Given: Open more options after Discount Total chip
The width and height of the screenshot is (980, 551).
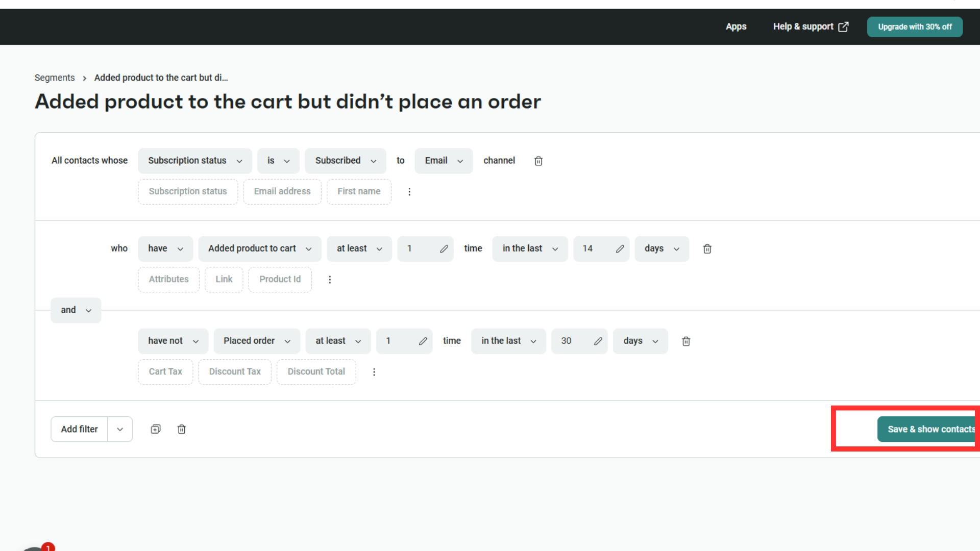Looking at the screenshot, I should (374, 372).
